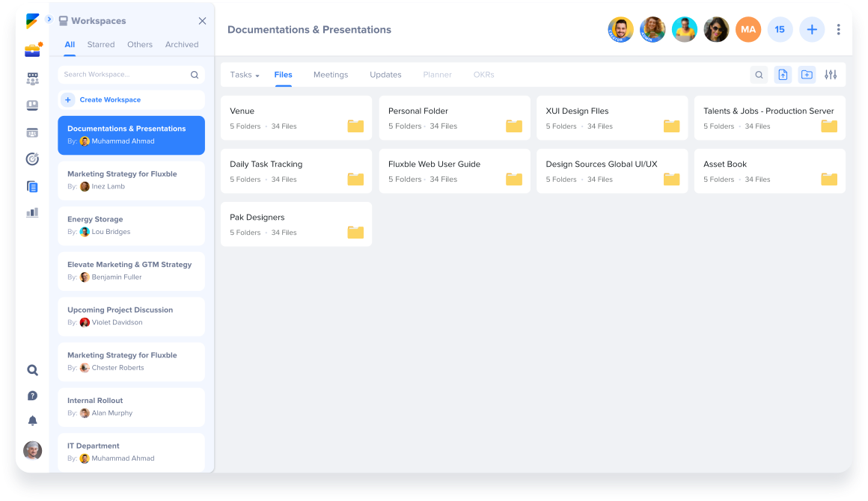868x501 pixels.
Task: Switch to the Updates tab
Action: point(385,75)
